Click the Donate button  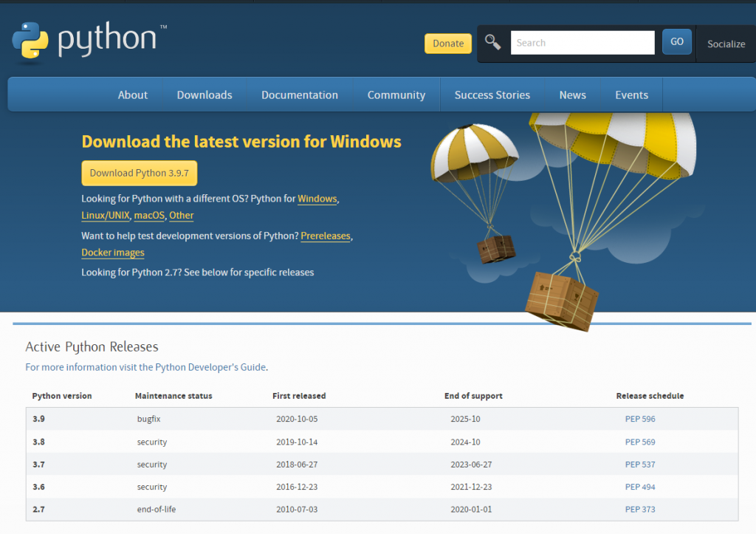point(448,44)
